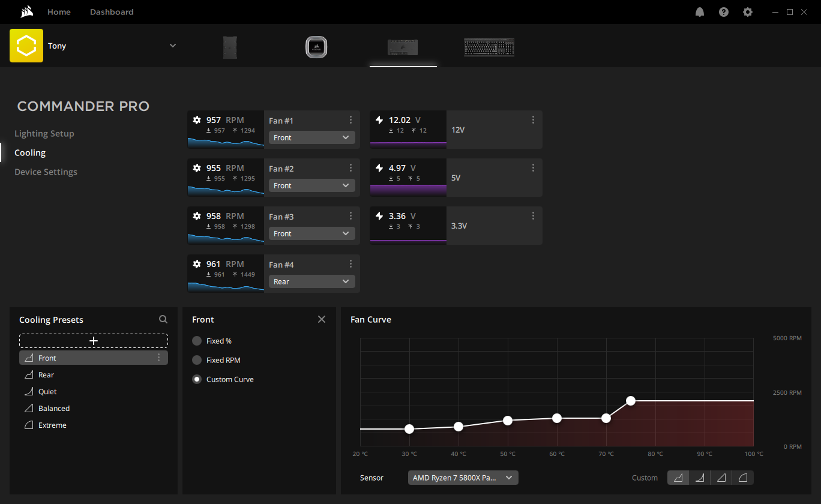Open Fan #2 preset dropdown
Viewport: 821px width, 504px height.
(312, 185)
